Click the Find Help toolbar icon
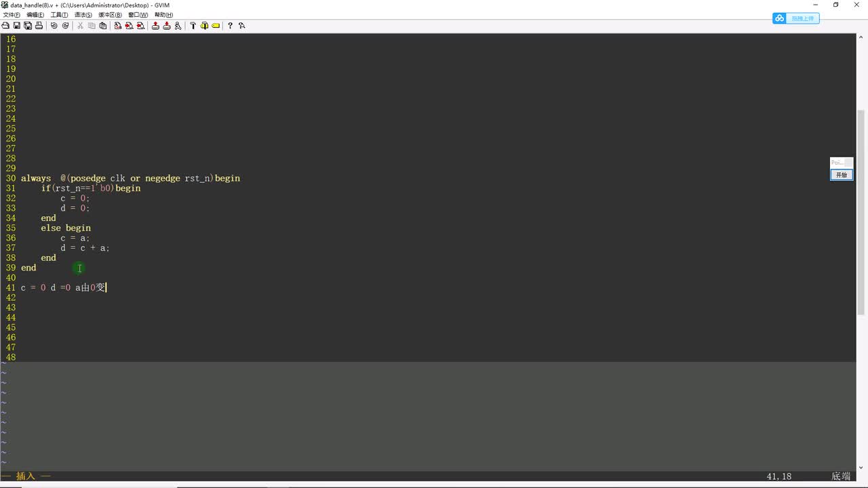Screen dimensions: 868x488 pyautogui.click(x=241, y=26)
